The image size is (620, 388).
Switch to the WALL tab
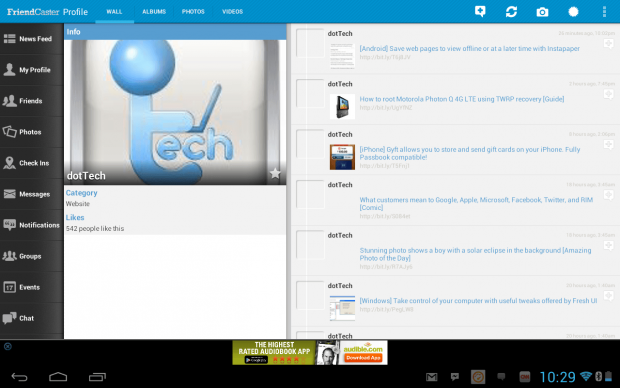pyautogui.click(x=114, y=11)
